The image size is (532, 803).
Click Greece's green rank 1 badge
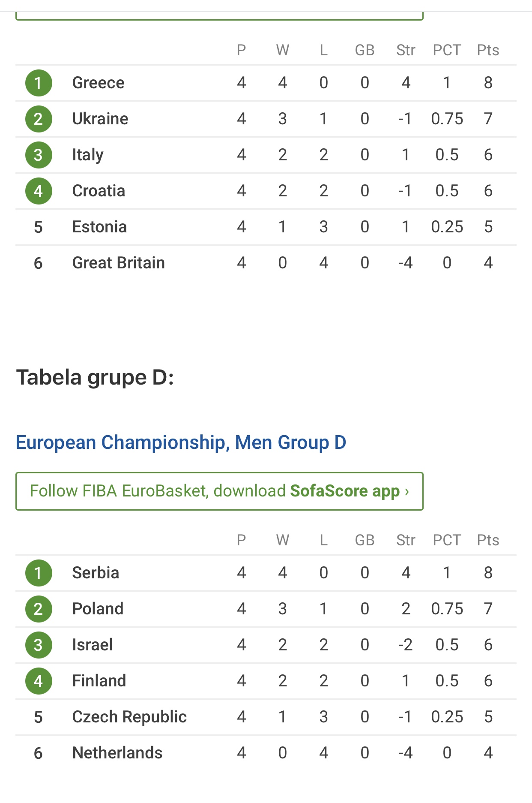point(39,83)
